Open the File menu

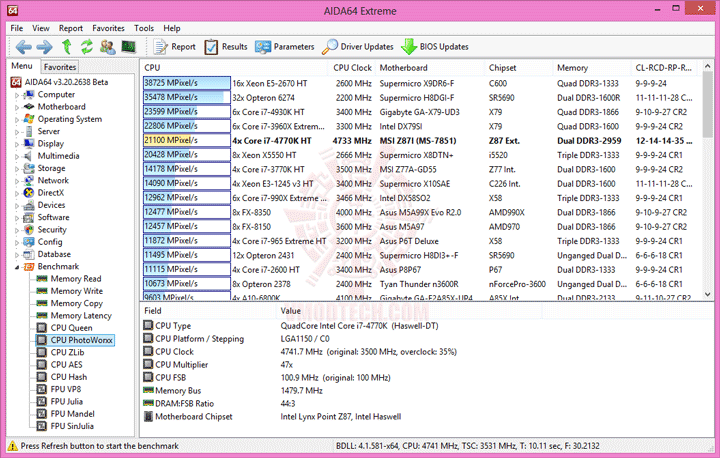(x=17, y=28)
